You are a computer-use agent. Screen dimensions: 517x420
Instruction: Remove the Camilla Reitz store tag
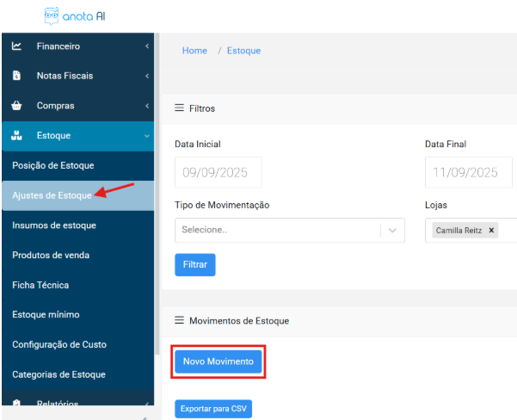click(x=491, y=231)
